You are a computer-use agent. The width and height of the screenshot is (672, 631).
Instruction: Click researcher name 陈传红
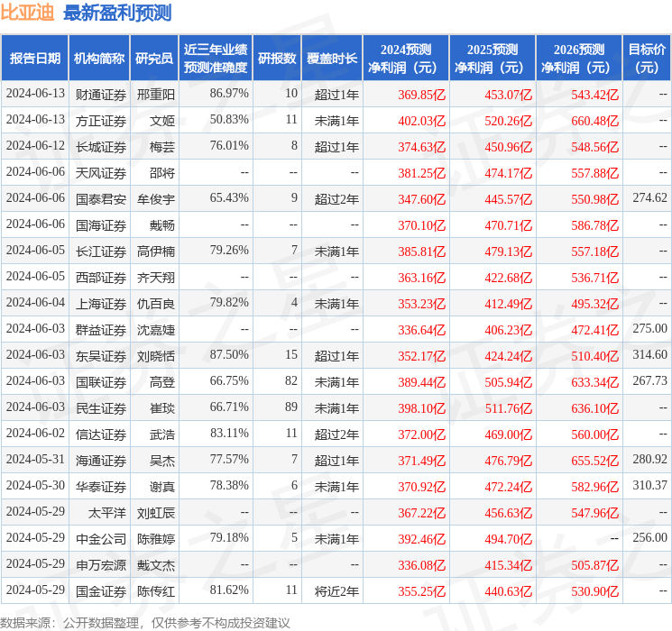click(x=156, y=591)
